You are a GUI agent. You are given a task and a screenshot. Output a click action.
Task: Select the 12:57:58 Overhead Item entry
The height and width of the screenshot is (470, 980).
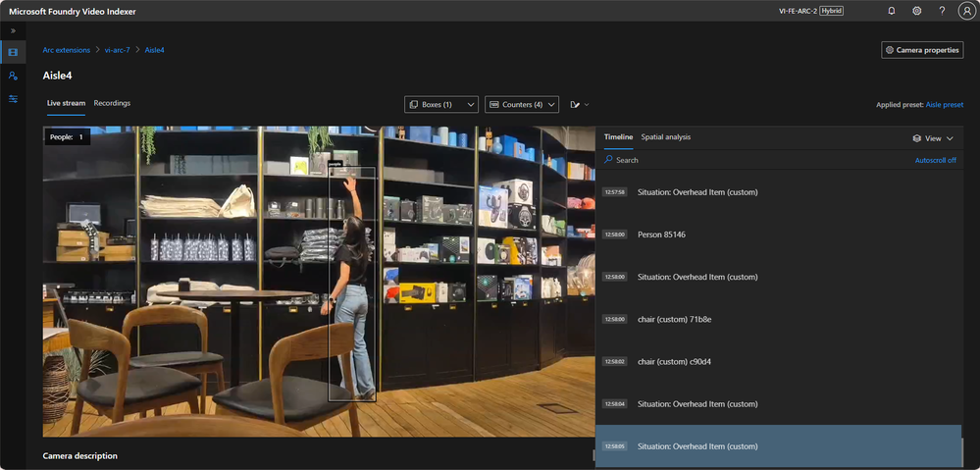(778, 192)
